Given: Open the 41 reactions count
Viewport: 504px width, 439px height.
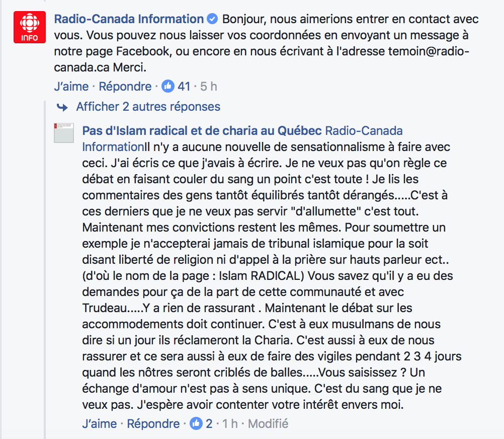Looking at the screenshot, I should tap(184, 87).
